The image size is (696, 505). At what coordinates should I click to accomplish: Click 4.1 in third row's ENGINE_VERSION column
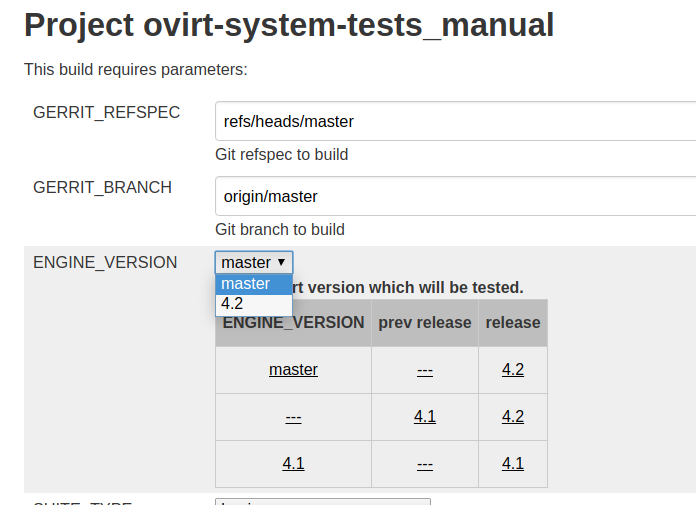click(x=293, y=463)
